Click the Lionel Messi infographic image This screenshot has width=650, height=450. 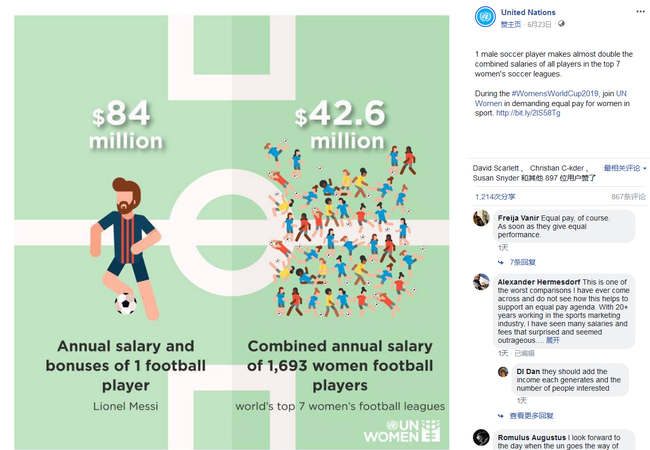(x=232, y=230)
